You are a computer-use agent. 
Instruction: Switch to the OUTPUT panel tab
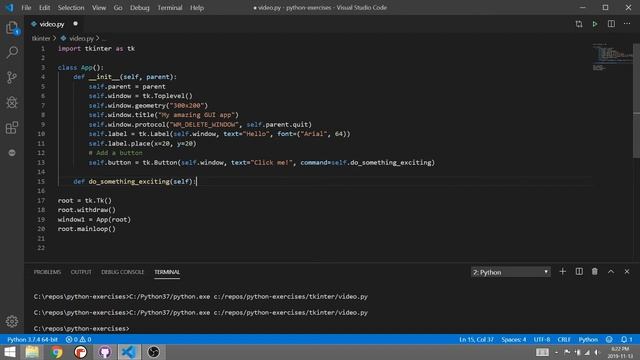[81, 272]
